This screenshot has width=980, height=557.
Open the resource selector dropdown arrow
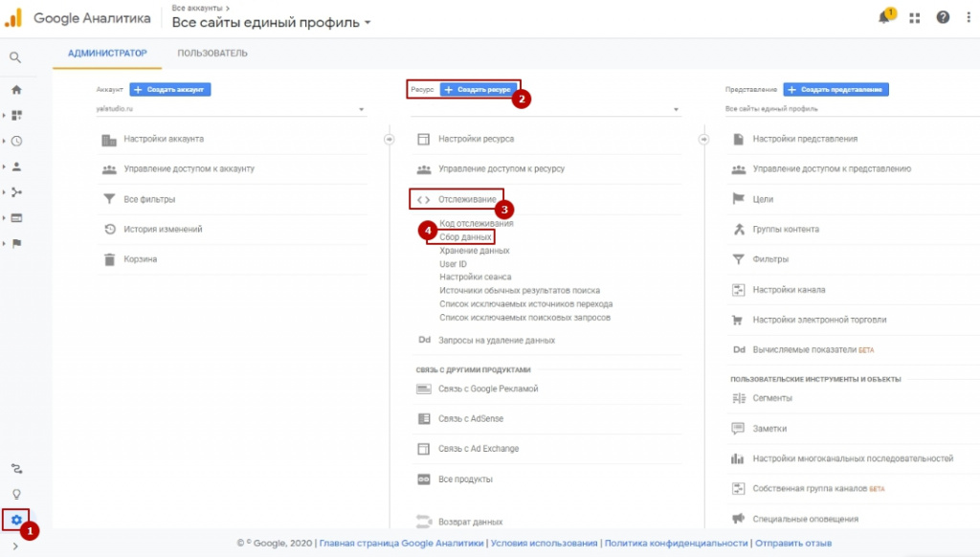point(676,109)
